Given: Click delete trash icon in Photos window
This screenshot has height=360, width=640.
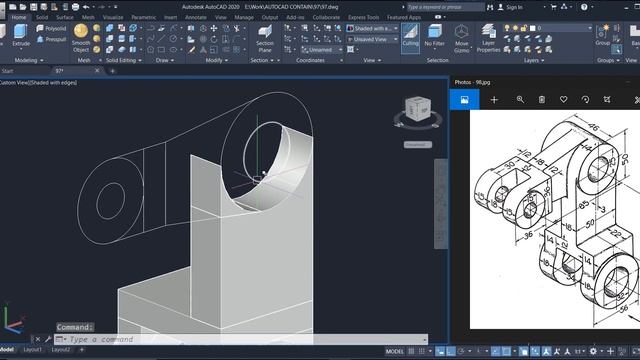Looking at the screenshot, I should point(542,100).
